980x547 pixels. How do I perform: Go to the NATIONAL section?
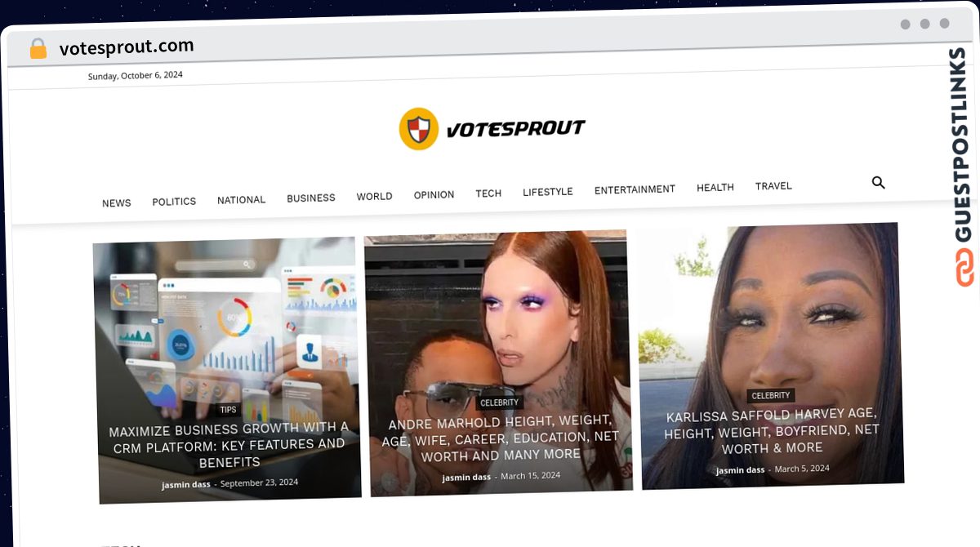[x=241, y=200]
